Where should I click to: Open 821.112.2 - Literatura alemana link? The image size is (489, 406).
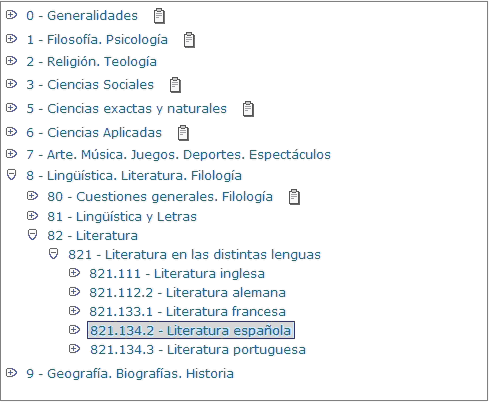[x=188, y=293]
